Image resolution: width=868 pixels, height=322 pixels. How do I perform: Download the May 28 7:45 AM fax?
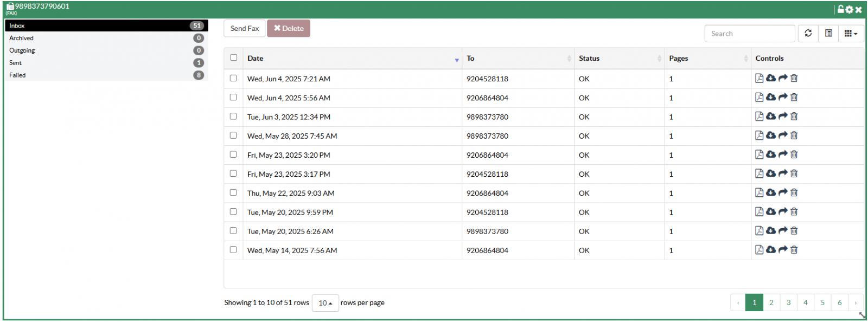pyautogui.click(x=771, y=136)
